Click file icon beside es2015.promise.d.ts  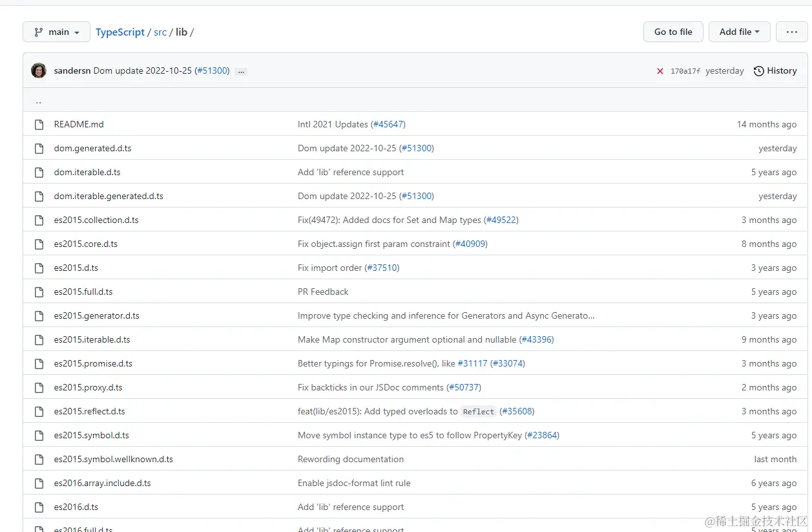click(39, 363)
